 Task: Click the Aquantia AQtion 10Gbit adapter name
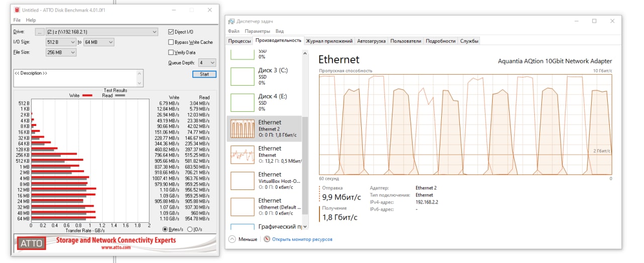(x=555, y=61)
